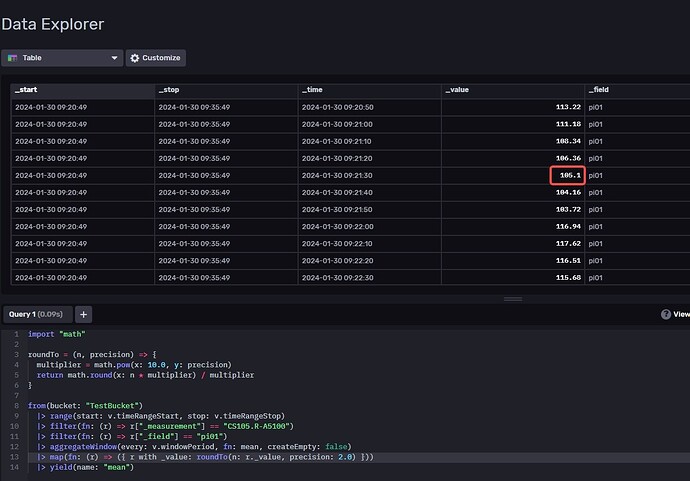Click the Data Explorer page title
The height and width of the screenshot is (481, 690).
click(53, 24)
